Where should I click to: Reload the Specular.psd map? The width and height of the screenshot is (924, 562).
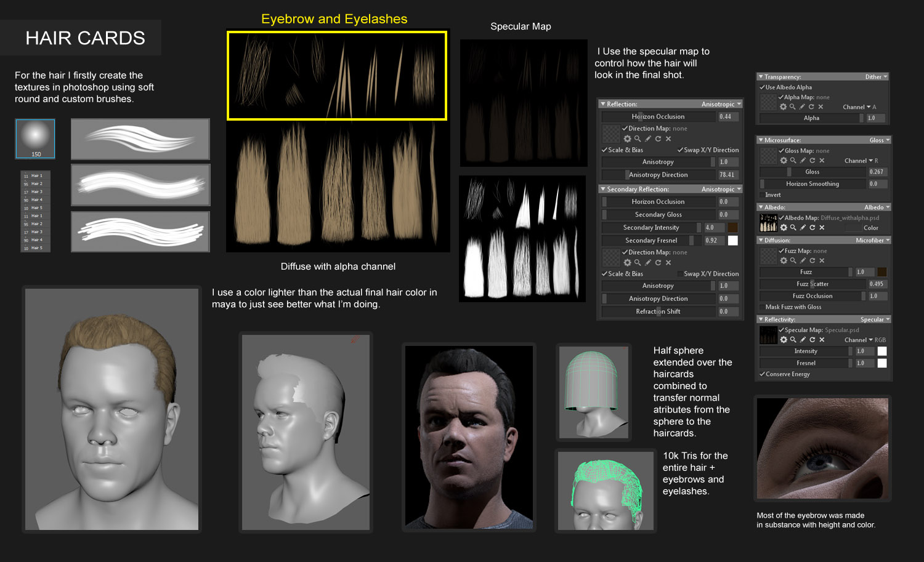[812, 339]
